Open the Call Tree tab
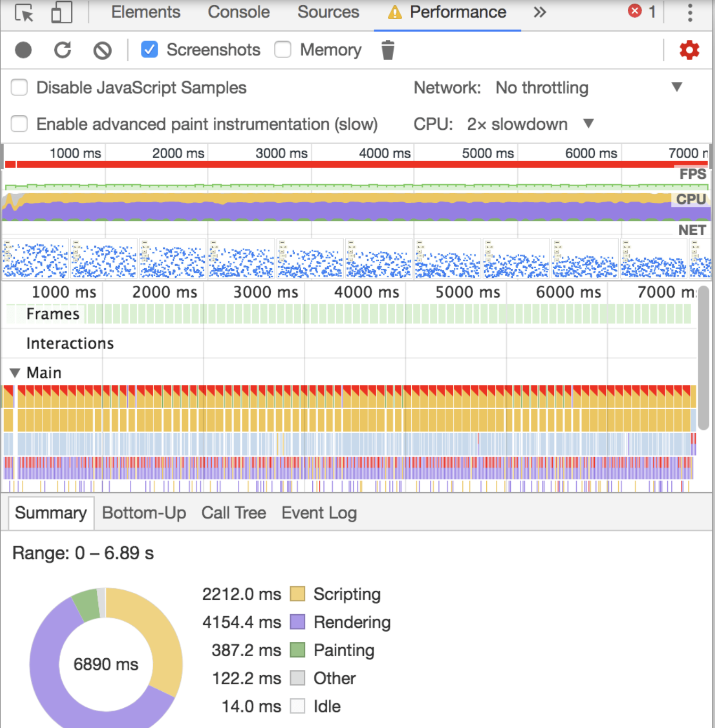The image size is (715, 728). [x=234, y=512]
